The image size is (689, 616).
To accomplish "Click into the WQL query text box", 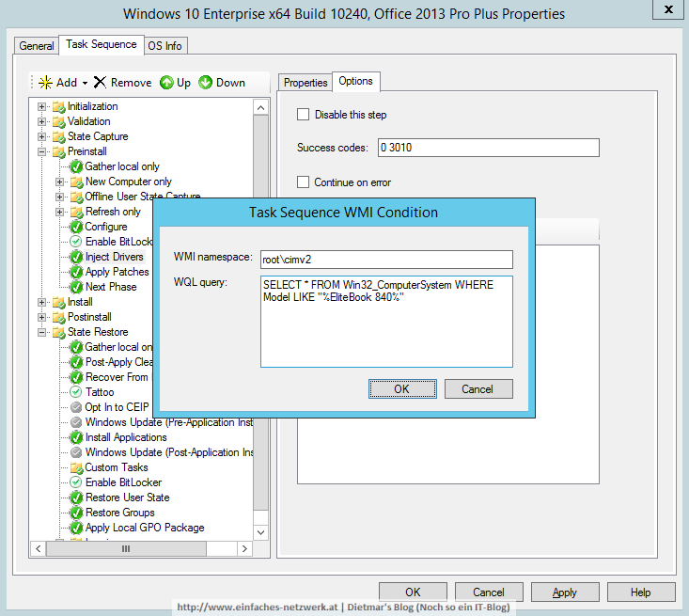I will click(386, 322).
